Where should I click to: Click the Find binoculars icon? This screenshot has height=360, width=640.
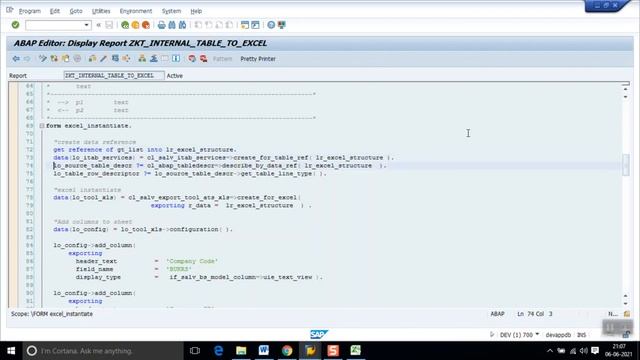pos(172,25)
